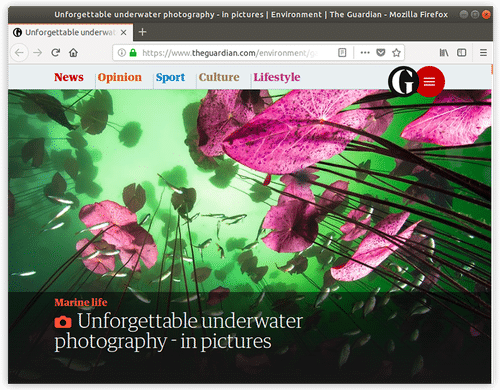Open the Firefox home page icon
The height and width of the screenshot is (390, 500).
73,53
